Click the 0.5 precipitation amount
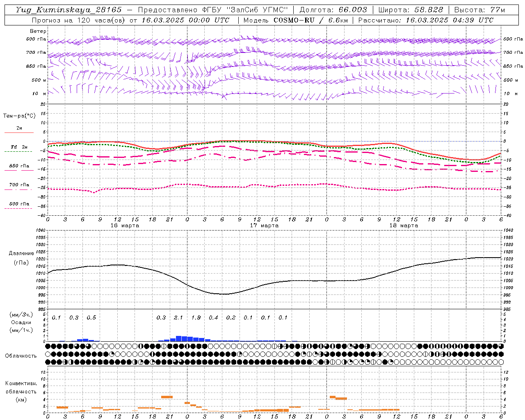The height and width of the screenshot is (420, 525). click(91, 317)
